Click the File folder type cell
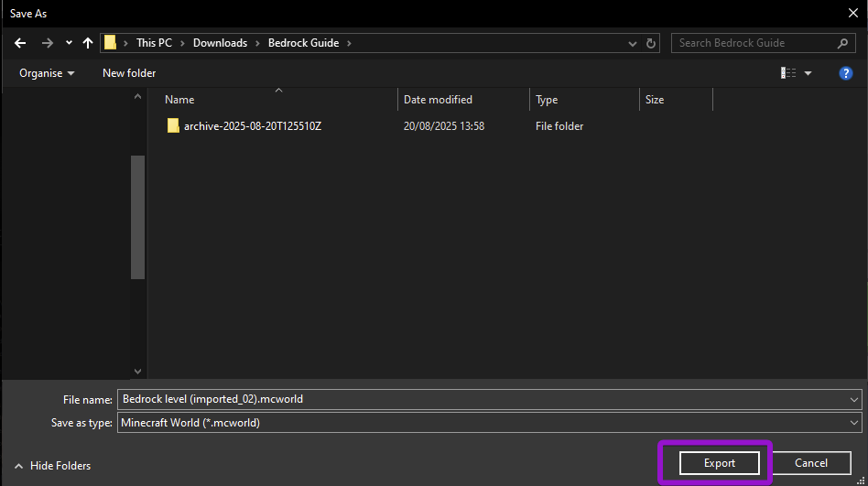This screenshot has width=868, height=486. point(559,126)
